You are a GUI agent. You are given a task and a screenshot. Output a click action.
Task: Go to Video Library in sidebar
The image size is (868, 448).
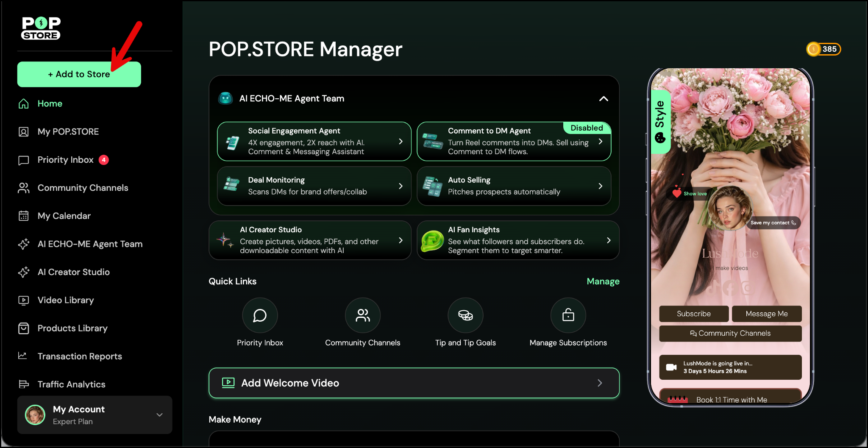click(x=66, y=300)
